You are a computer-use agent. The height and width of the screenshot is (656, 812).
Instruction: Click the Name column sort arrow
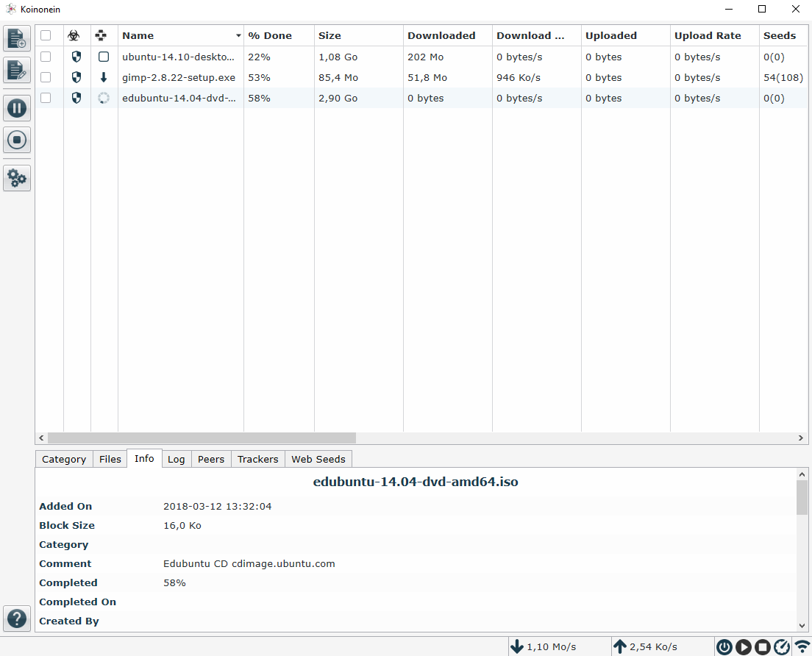238,36
